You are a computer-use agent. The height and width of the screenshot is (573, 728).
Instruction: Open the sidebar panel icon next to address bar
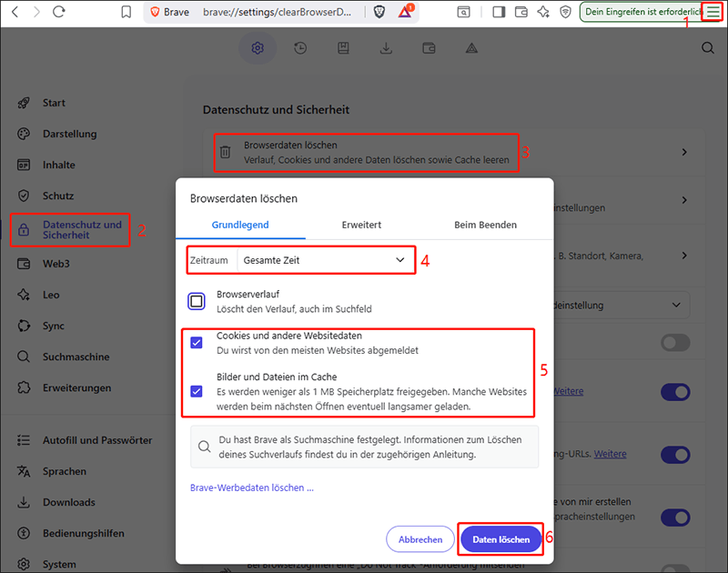tap(497, 13)
